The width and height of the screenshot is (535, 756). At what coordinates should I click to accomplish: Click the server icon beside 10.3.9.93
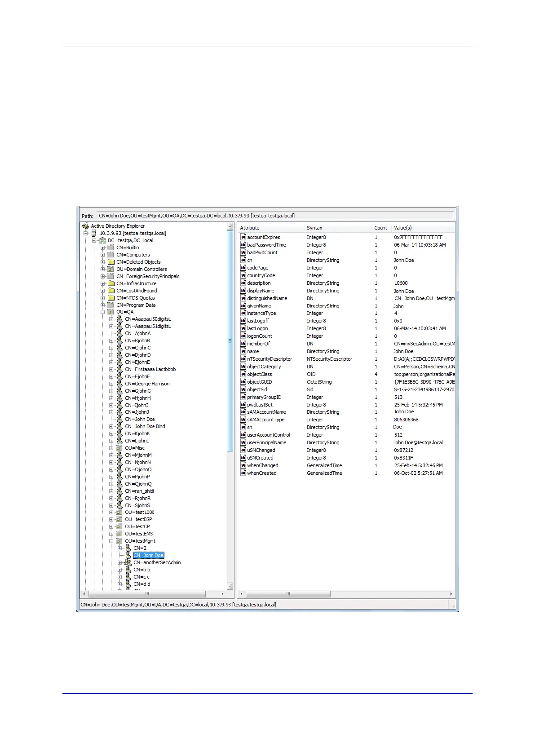(x=94, y=233)
